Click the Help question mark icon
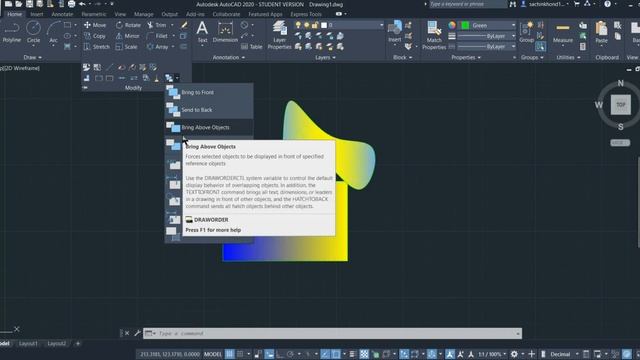This screenshot has height=360, width=640. pos(608,4)
